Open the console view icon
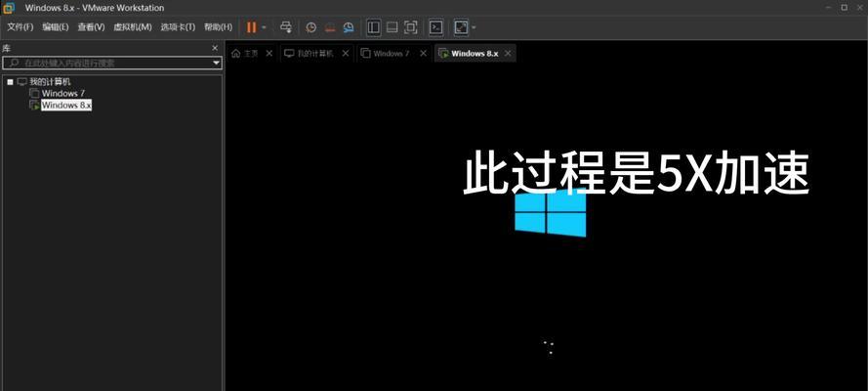Screen dimensions: 868x391 [436, 27]
